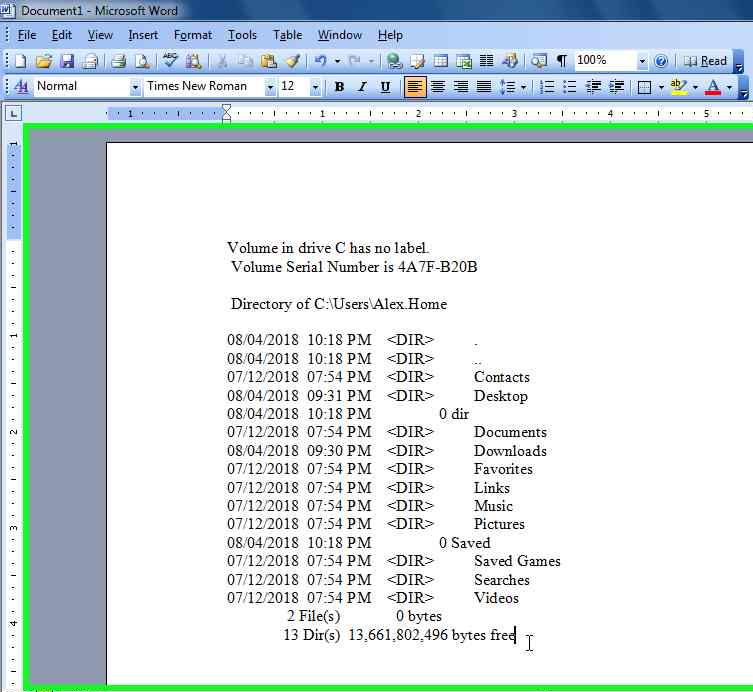Open the Redo history dropdown arrow
Viewport: 753px width, 692px height.
371,61
